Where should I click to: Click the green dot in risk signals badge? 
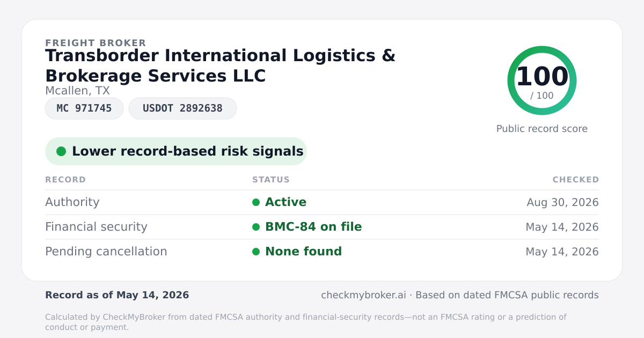tap(61, 151)
